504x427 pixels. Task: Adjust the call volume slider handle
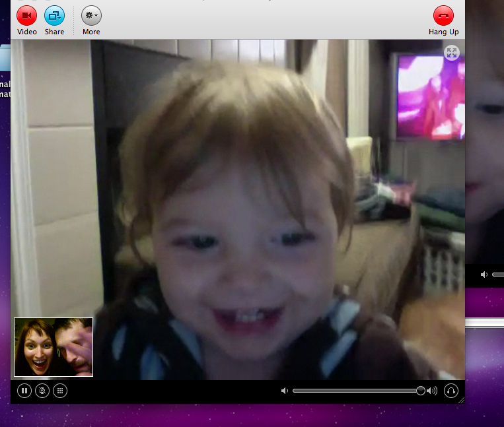(x=420, y=391)
